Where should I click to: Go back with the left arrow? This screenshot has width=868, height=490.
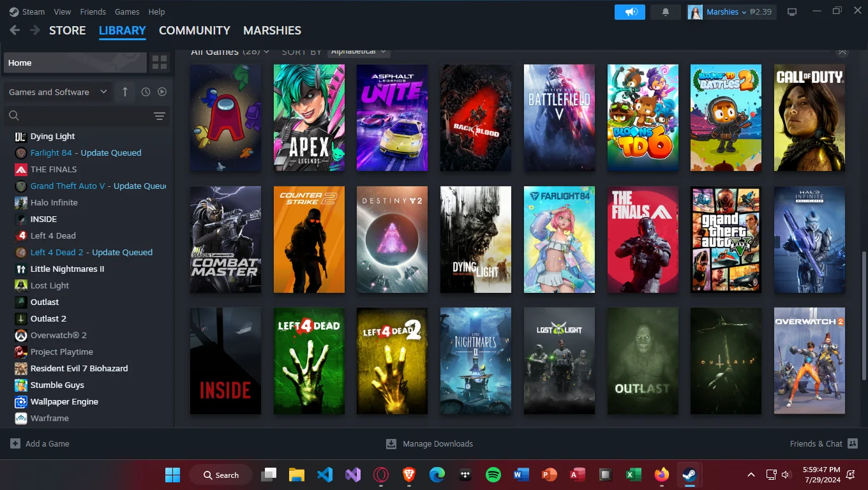[x=14, y=30]
